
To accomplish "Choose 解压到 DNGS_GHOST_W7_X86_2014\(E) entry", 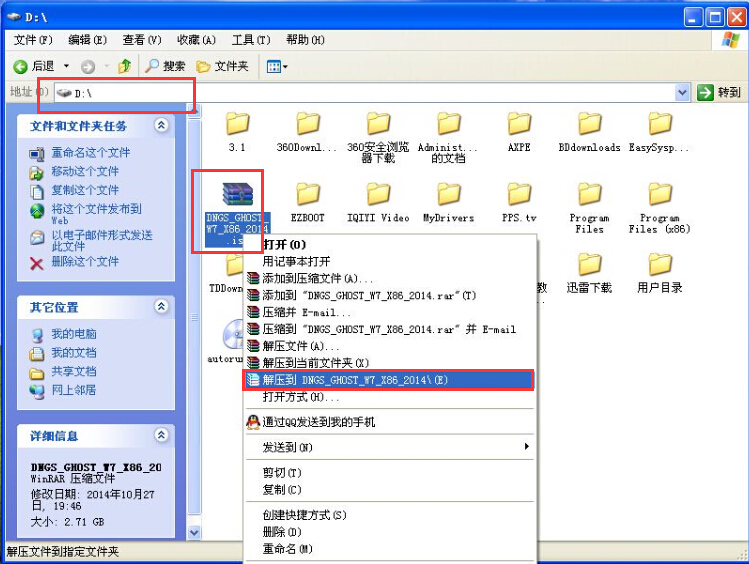I will 389,380.
